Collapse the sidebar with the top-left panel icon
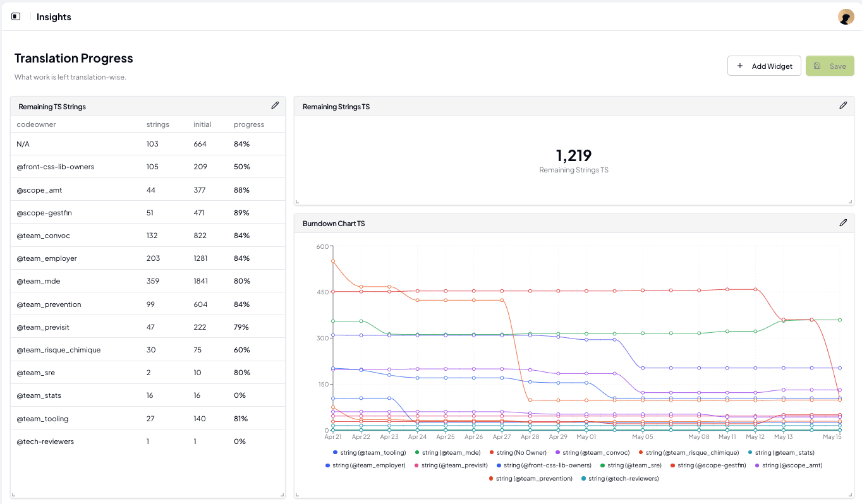 [15, 16]
